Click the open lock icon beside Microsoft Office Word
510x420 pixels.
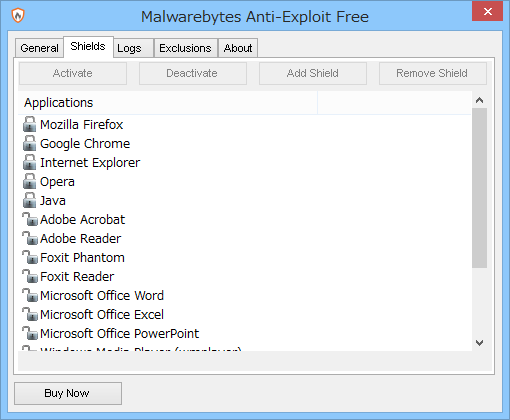[x=30, y=295]
